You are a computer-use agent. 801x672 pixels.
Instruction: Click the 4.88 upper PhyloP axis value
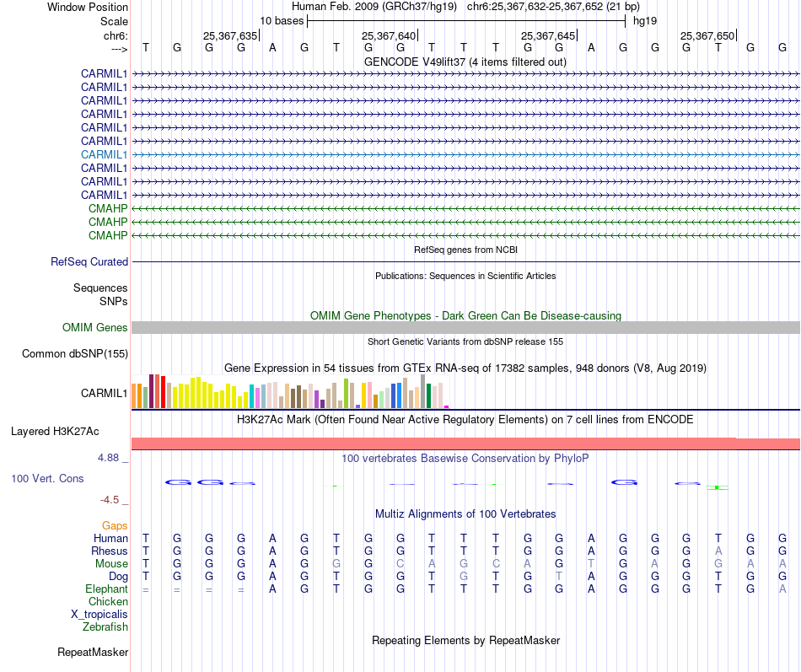(x=108, y=457)
